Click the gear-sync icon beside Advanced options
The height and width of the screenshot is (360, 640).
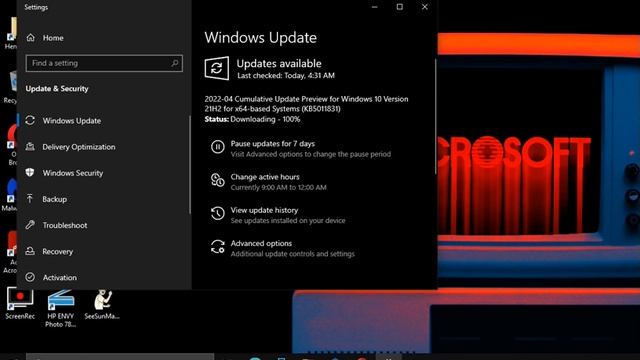click(x=218, y=247)
